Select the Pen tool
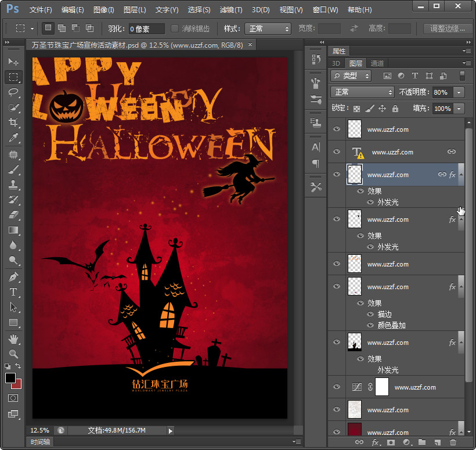This screenshot has height=450, width=476. coord(13,277)
